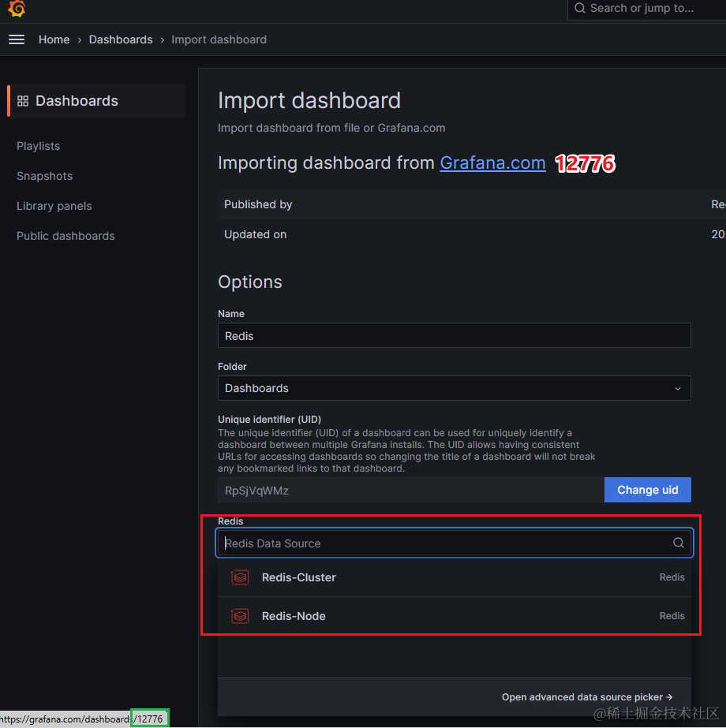Click Import dashboard breadcrumb text
Screen dimensions: 726x728
click(x=219, y=39)
